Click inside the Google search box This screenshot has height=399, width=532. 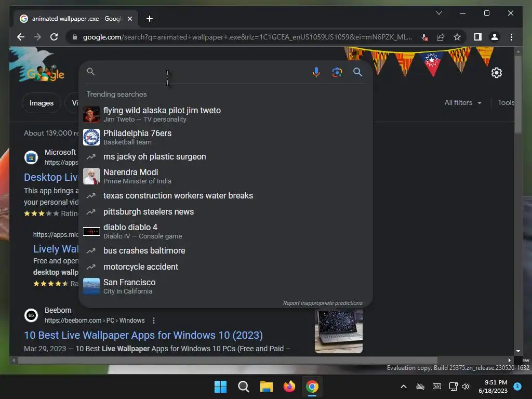[x=200, y=72]
